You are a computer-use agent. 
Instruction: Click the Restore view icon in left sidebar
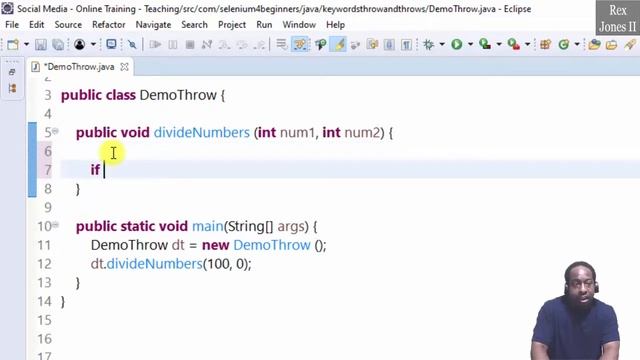12,72
